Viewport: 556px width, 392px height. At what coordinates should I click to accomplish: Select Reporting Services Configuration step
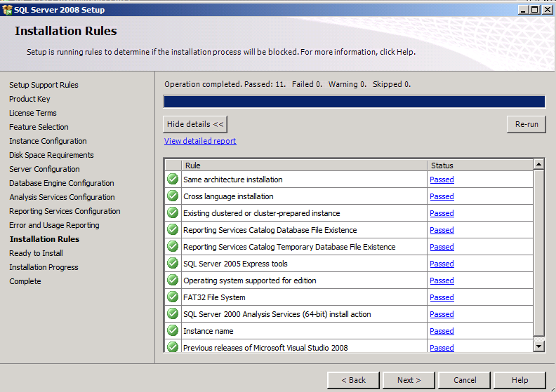pyautogui.click(x=65, y=211)
